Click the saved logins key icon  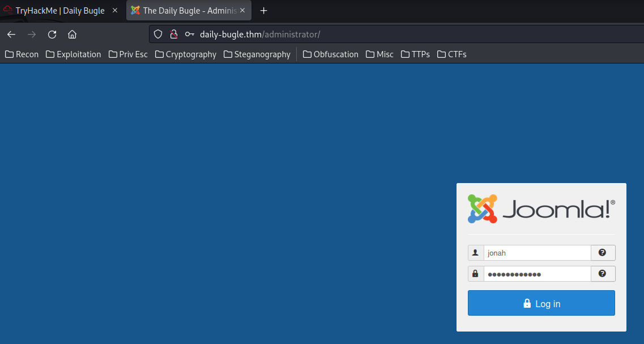click(189, 34)
